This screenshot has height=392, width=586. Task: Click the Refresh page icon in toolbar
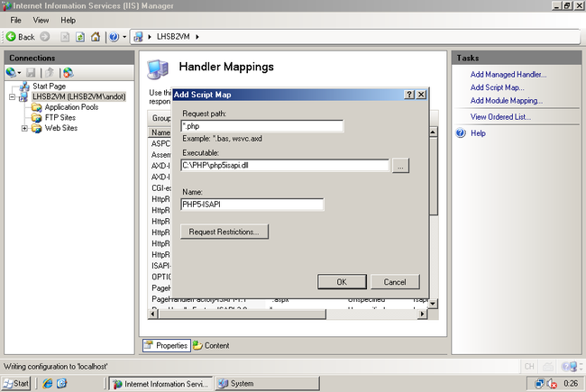(80, 37)
